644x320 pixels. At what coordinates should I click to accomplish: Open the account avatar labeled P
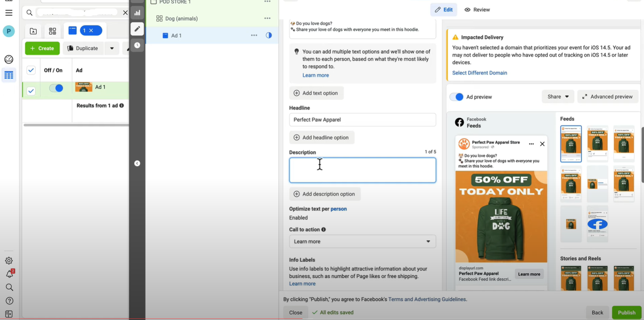click(x=9, y=31)
